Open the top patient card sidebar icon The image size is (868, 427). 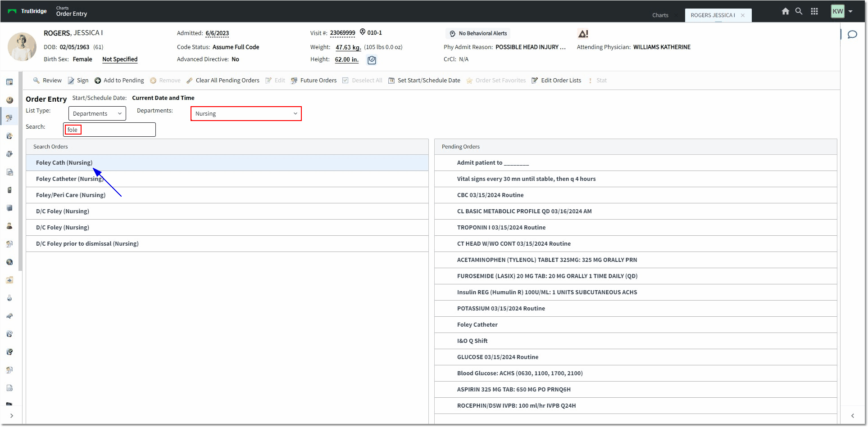[x=9, y=82]
